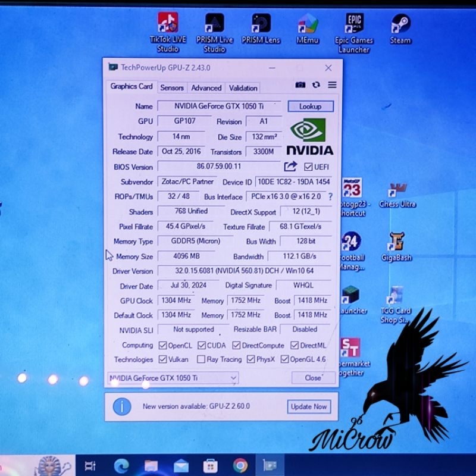
Task: Switch to Advanced tab
Action: (206, 88)
